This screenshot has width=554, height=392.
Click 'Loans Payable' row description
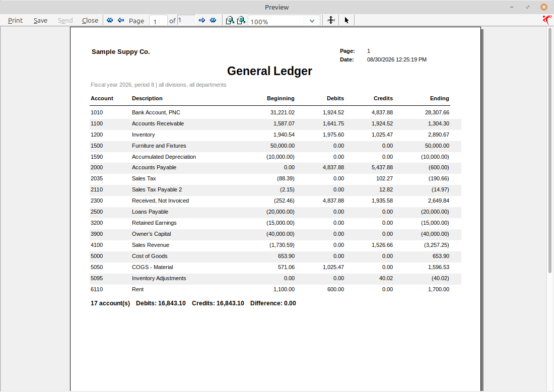click(150, 212)
